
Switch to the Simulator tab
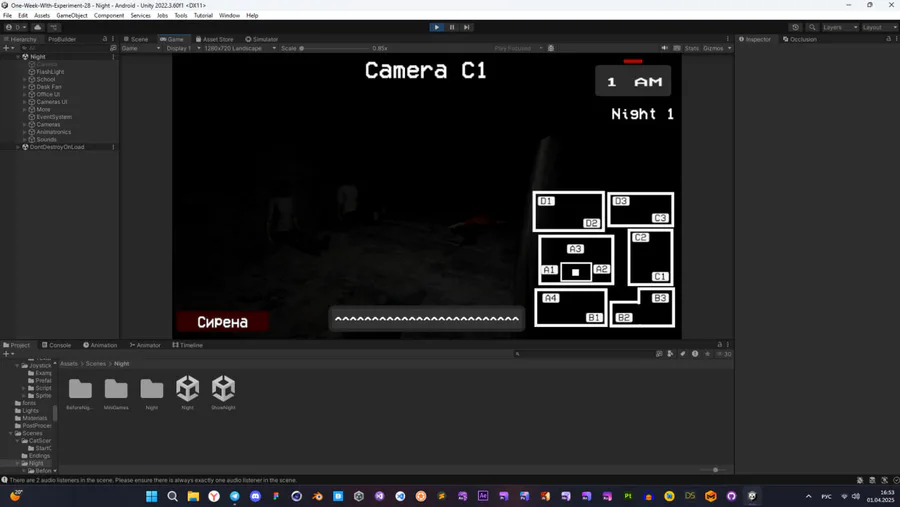click(x=262, y=39)
